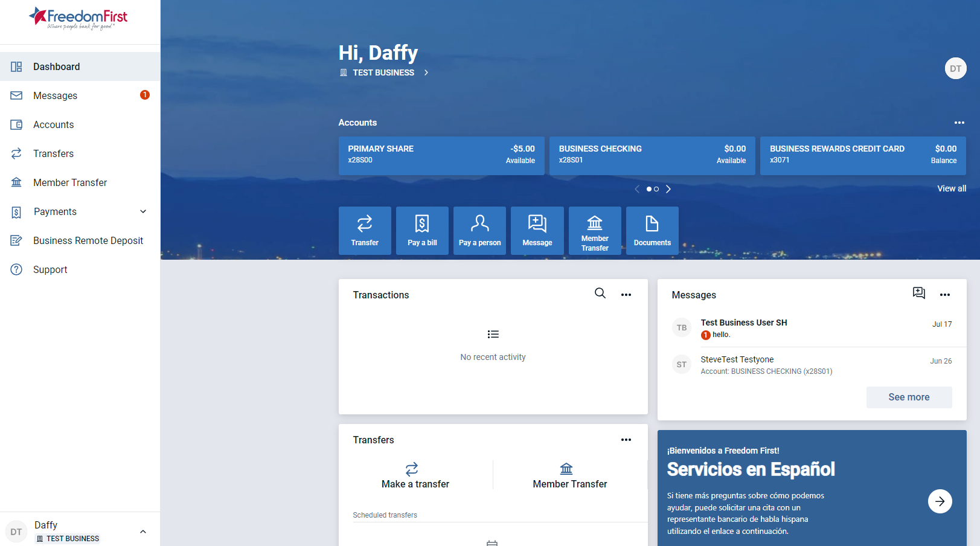Select the first carousel page dot
The height and width of the screenshot is (546, 980).
coord(649,189)
